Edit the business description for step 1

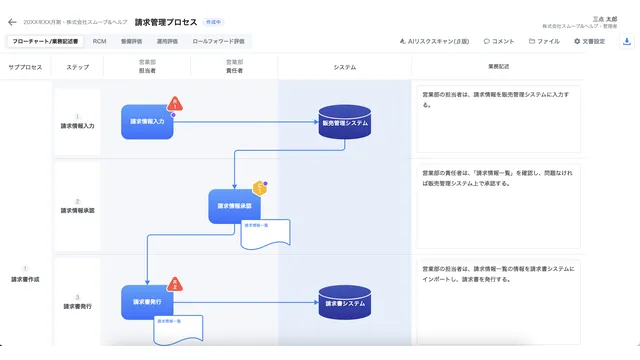498,119
